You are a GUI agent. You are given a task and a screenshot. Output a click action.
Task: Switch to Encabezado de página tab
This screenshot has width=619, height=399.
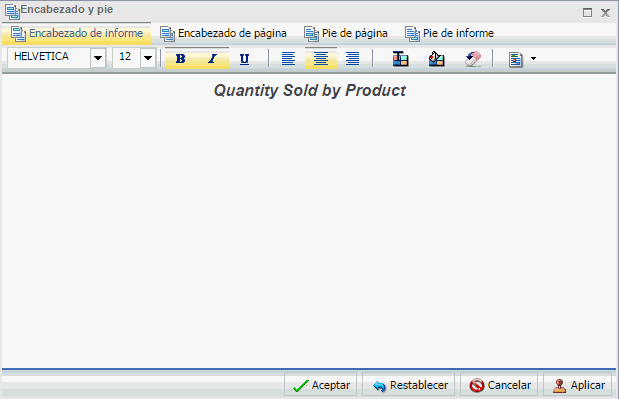(223, 34)
